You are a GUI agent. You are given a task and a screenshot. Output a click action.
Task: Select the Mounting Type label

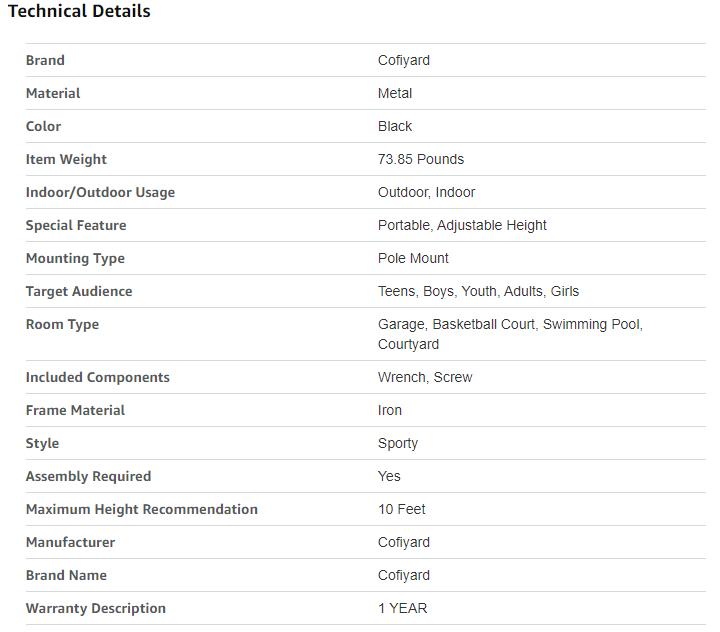tap(75, 258)
